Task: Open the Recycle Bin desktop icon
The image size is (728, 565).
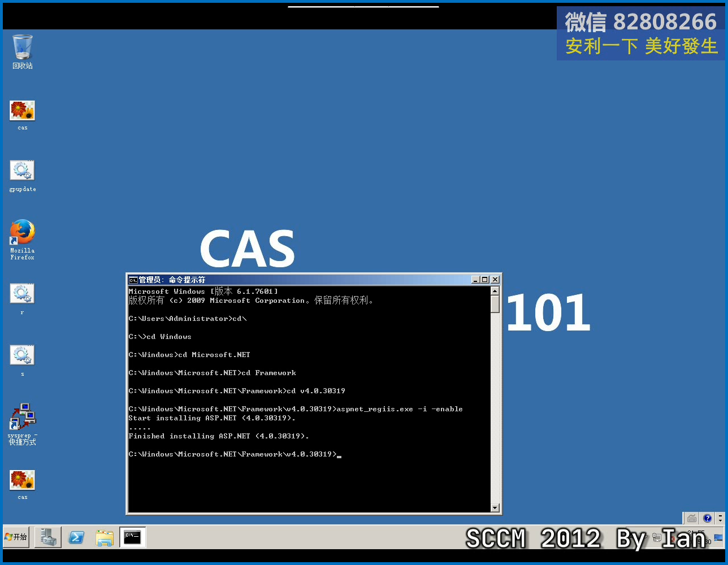Action: click(x=23, y=52)
